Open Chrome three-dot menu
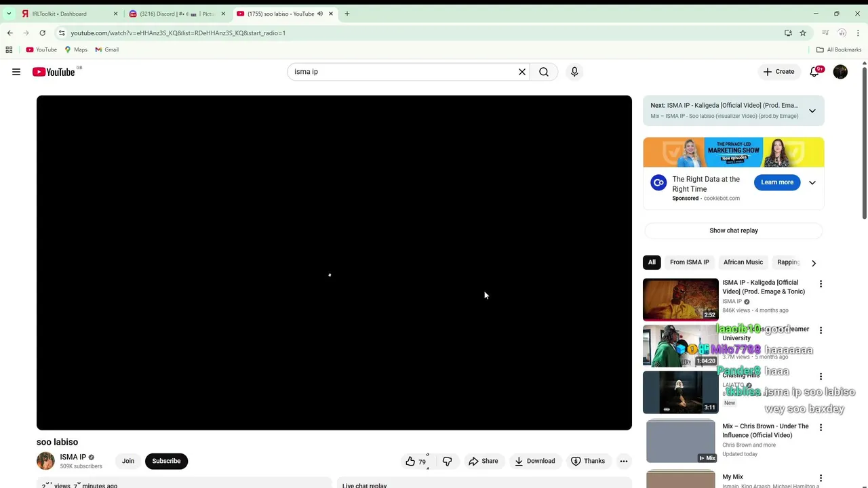This screenshot has width=868, height=488. [x=858, y=33]
